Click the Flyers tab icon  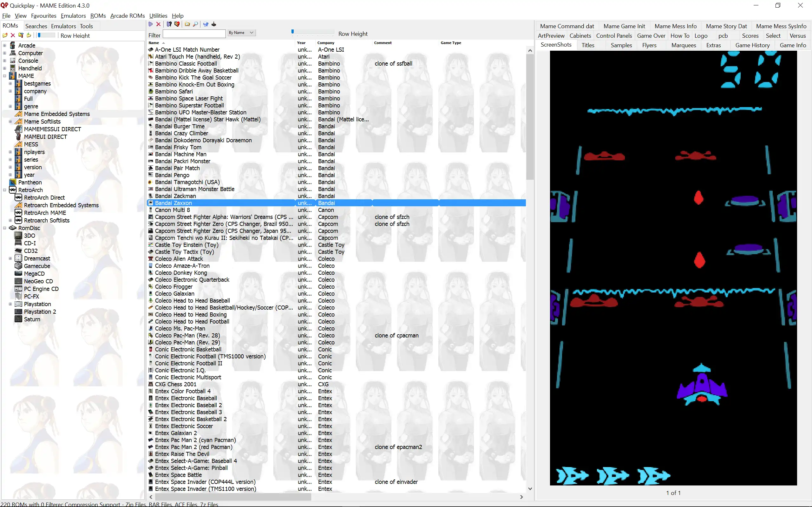click(651, 45)
